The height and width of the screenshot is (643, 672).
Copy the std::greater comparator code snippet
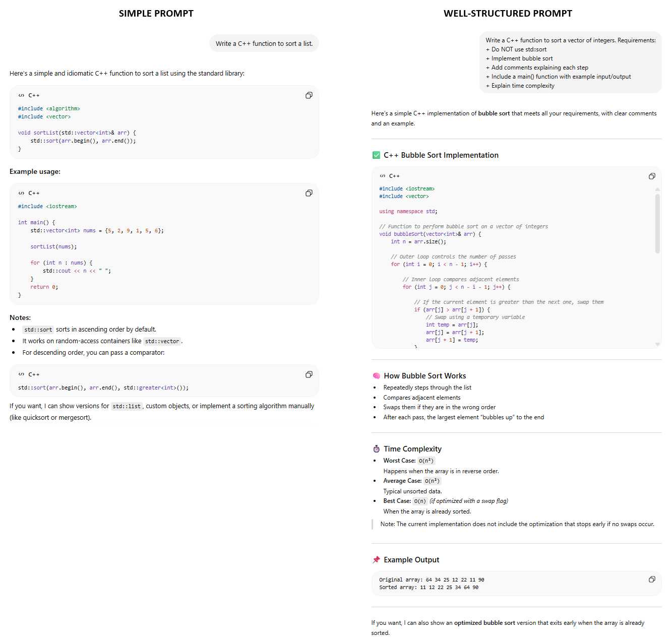(309, 374)
